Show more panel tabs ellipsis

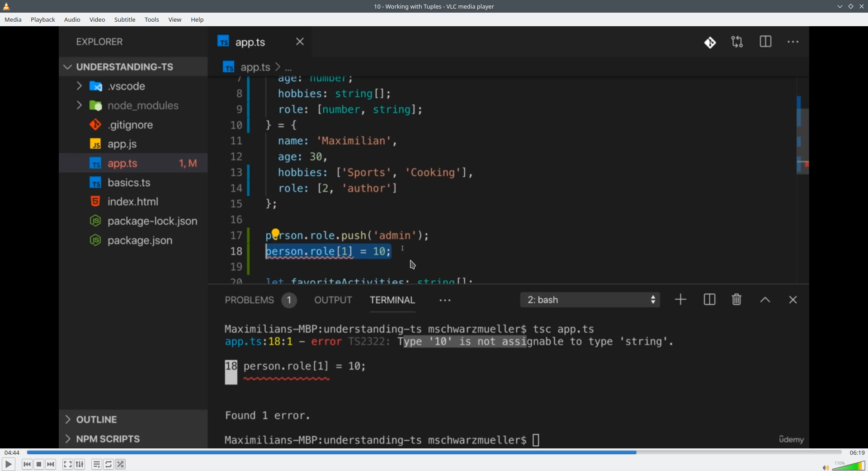click(445, 301)
